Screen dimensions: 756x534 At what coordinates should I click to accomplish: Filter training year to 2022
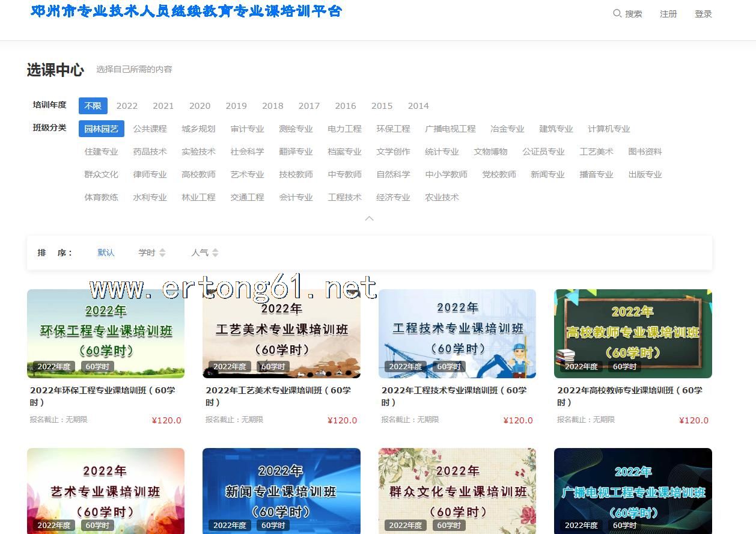[127, 106]
